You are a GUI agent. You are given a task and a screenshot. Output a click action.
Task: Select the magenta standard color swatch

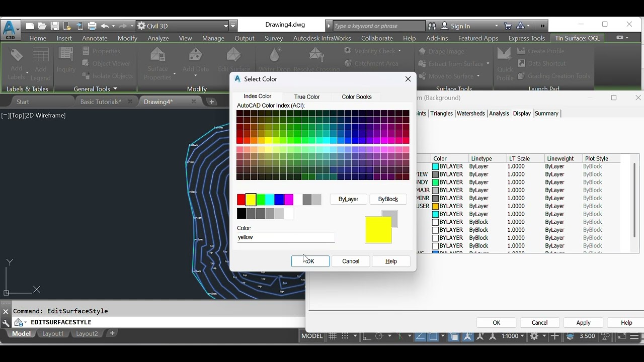(x=288, y=200)
